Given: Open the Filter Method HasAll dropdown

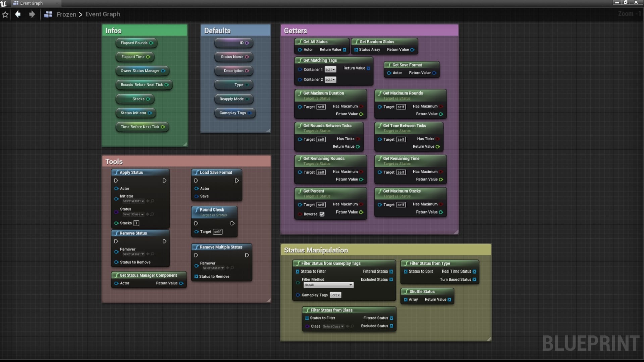Looking at the screenshot, I should click(328, 285).
